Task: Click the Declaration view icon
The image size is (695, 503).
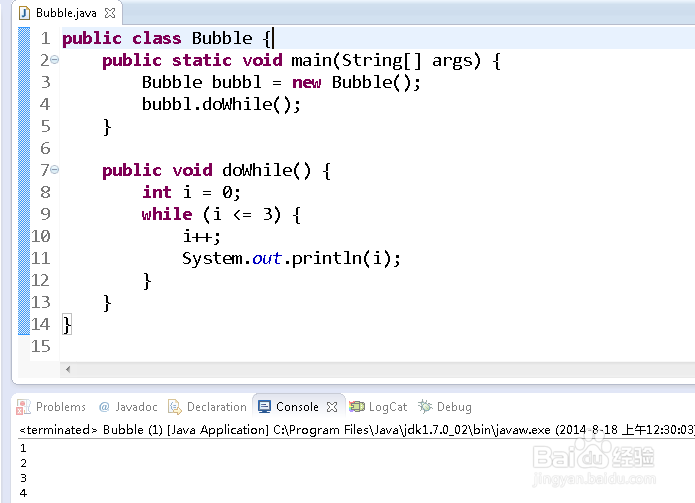Action: tap(175, 406)
